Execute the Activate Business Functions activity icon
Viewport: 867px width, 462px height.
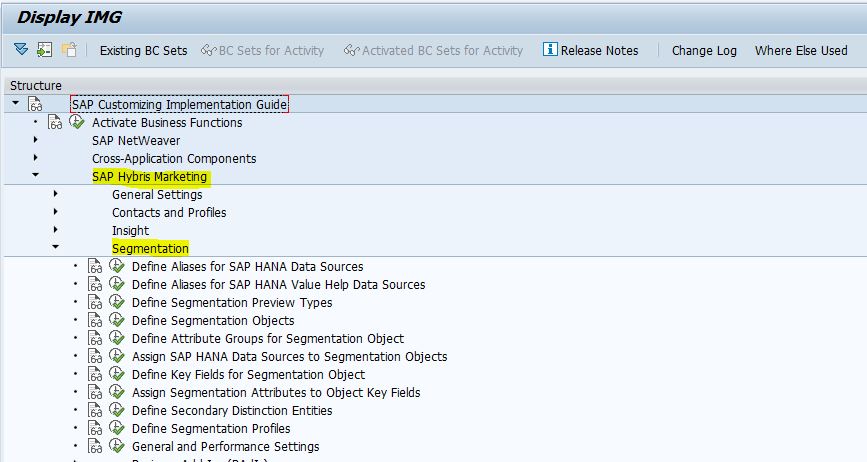click(x=76, y=122)
